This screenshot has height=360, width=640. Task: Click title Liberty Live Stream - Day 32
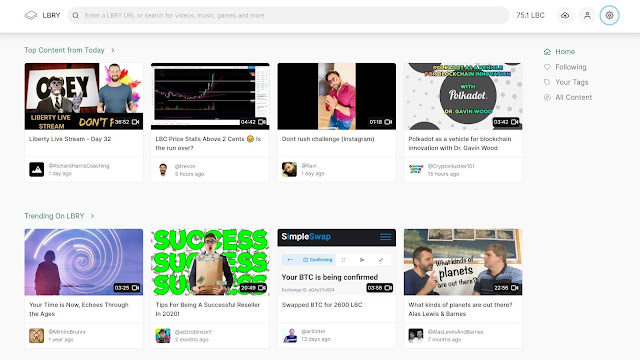point(70,139)
